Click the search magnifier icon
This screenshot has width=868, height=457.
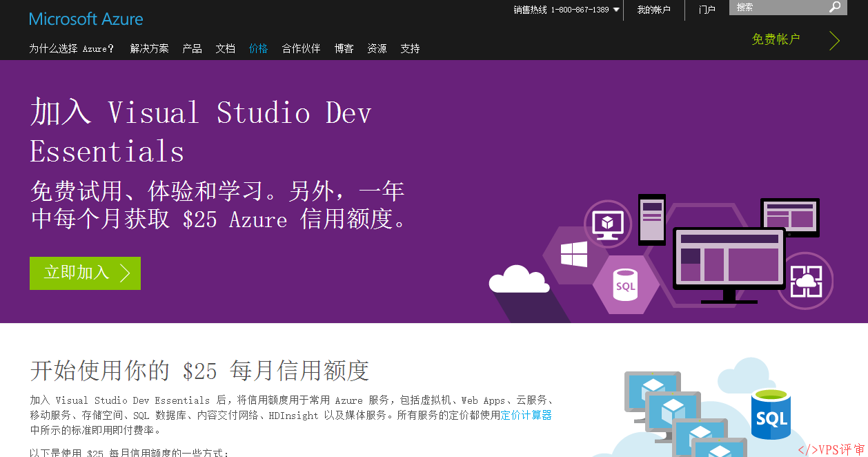pos(835,7)
